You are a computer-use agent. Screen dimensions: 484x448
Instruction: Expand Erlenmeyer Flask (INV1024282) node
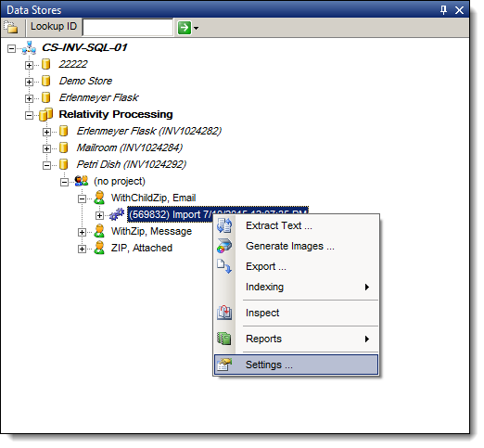[x=46, y=132]
